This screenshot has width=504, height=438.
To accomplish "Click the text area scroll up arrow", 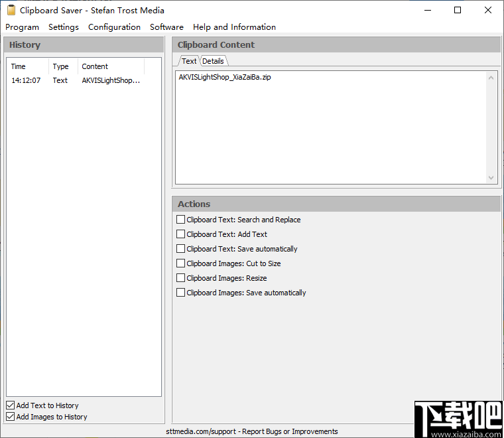I will coord(491,78).
